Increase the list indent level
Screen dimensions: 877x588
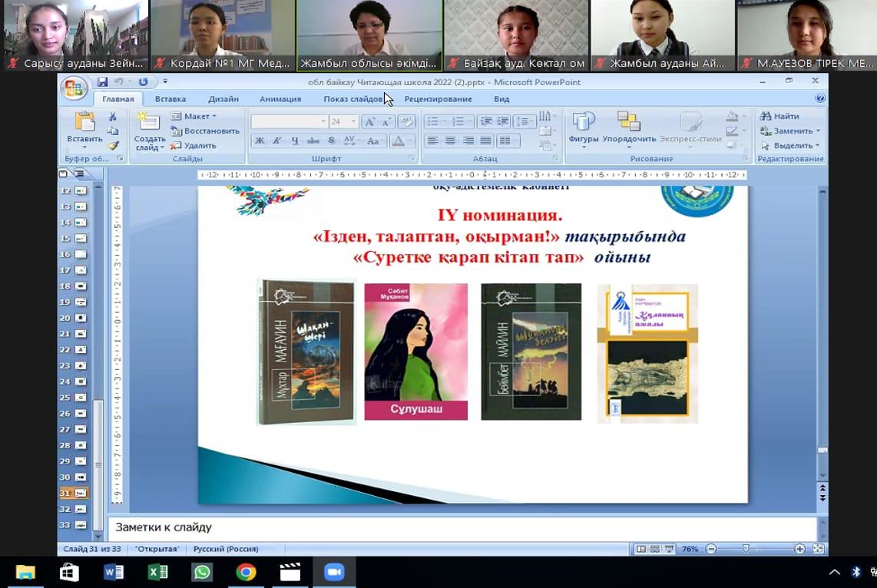click(503, 121)
